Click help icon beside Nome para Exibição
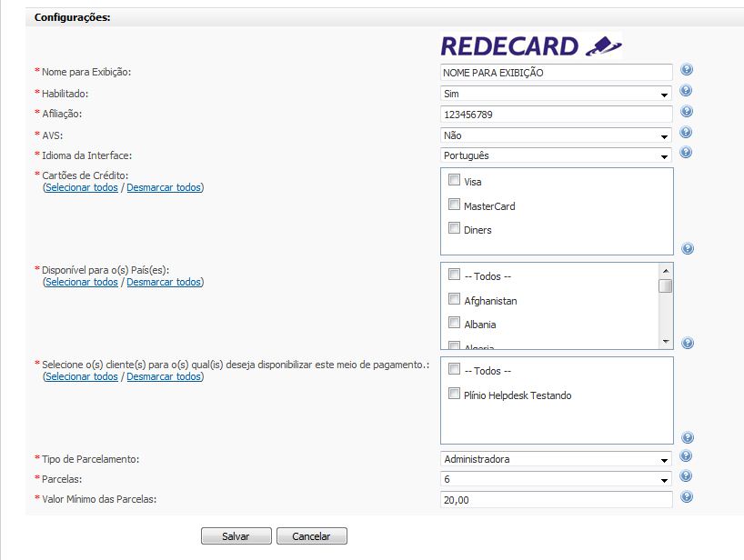744x560 pixels. (x=687, y=70)
